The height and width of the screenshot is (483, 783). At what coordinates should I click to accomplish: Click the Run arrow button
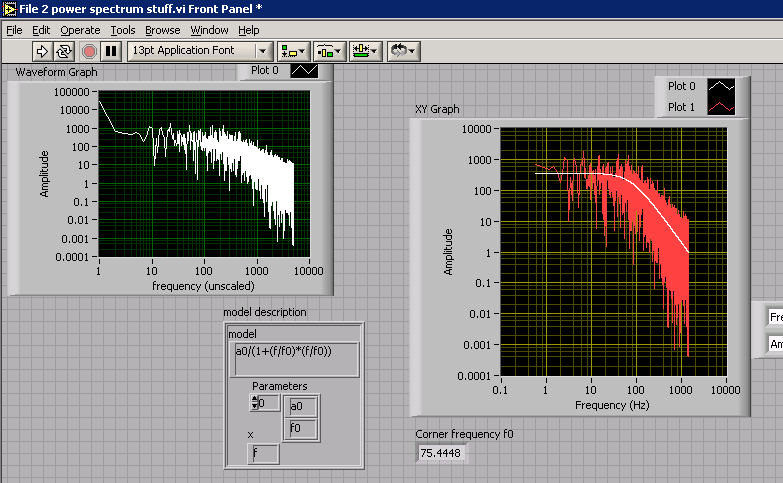(42, 50)
